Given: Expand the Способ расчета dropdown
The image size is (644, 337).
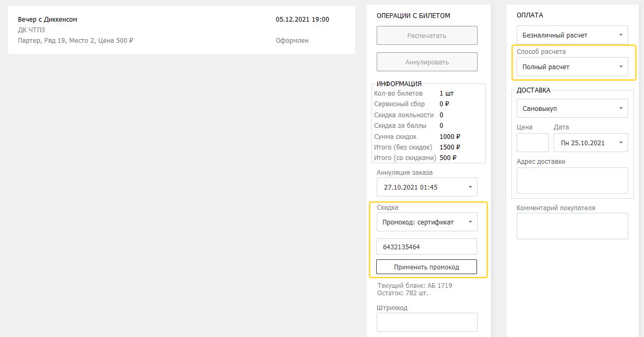Looking at the screenshot, I should pos(572,67).
